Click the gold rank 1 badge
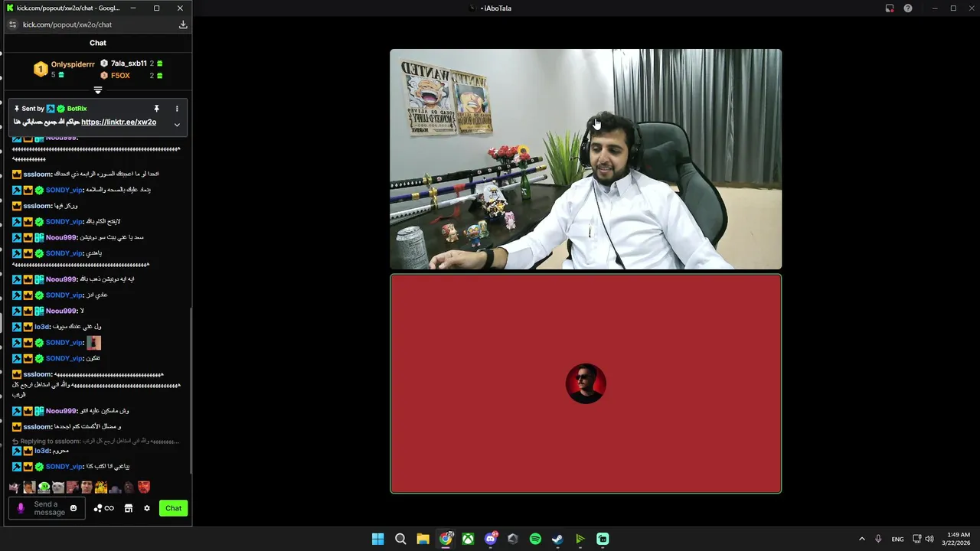The width and height of the screenshot is (980, 551). (x=41, y=70)
